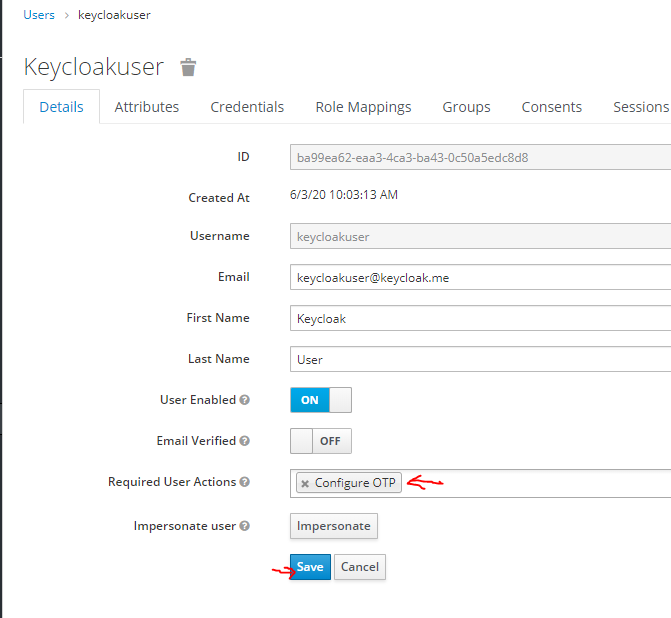Navigate to Users breadcrumb link

[39, 15]
